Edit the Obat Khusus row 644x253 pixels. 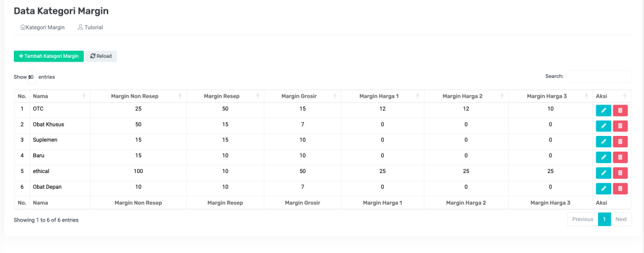point(603,126)
